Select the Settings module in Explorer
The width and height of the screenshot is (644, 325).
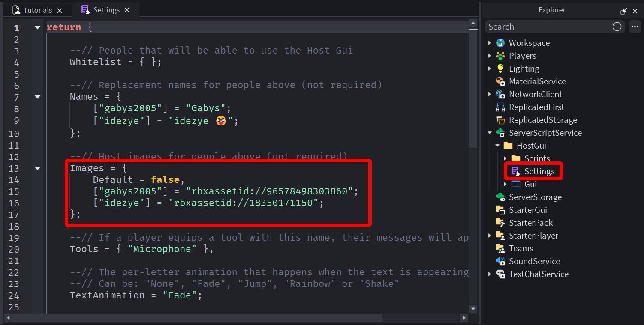[x=539, y=171]
